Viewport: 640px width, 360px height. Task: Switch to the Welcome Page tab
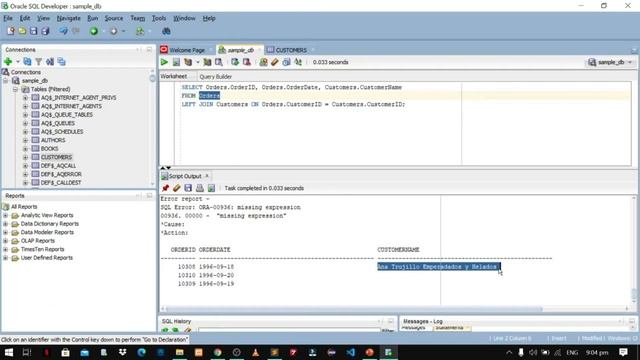point(187,50)
